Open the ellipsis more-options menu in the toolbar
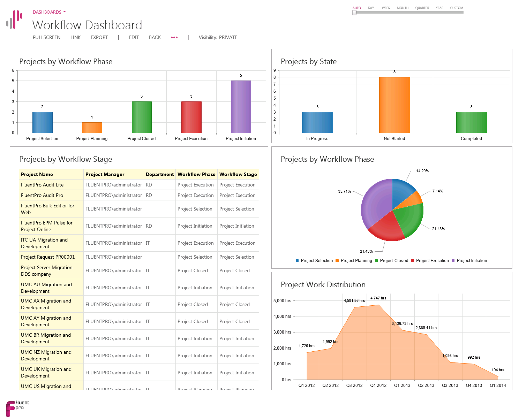Image resolution: width=519 pixels, height=420 pixels. coord(174,37)
